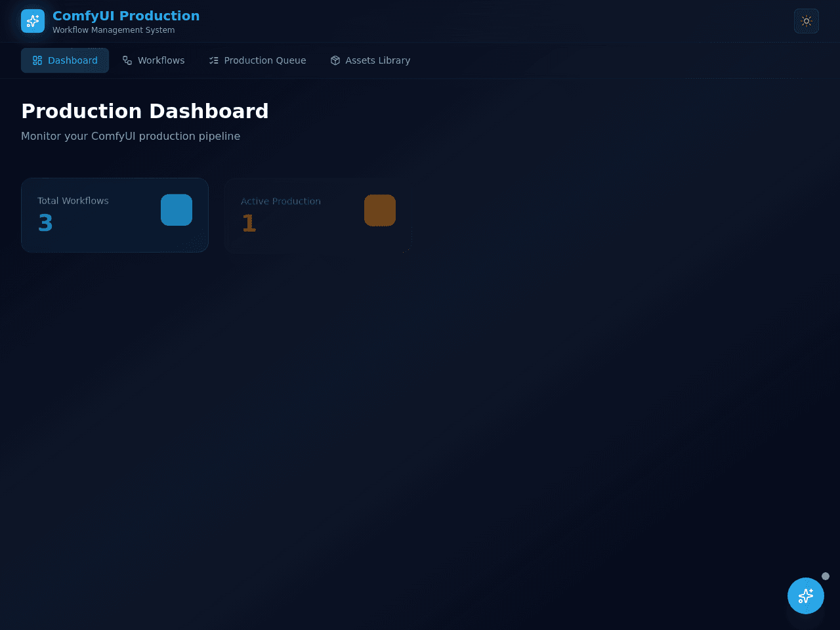The width and height of the screenshot is (840, 630).
Task: Click the ComfyUI Production title link
Action: [x=126, y=16]
